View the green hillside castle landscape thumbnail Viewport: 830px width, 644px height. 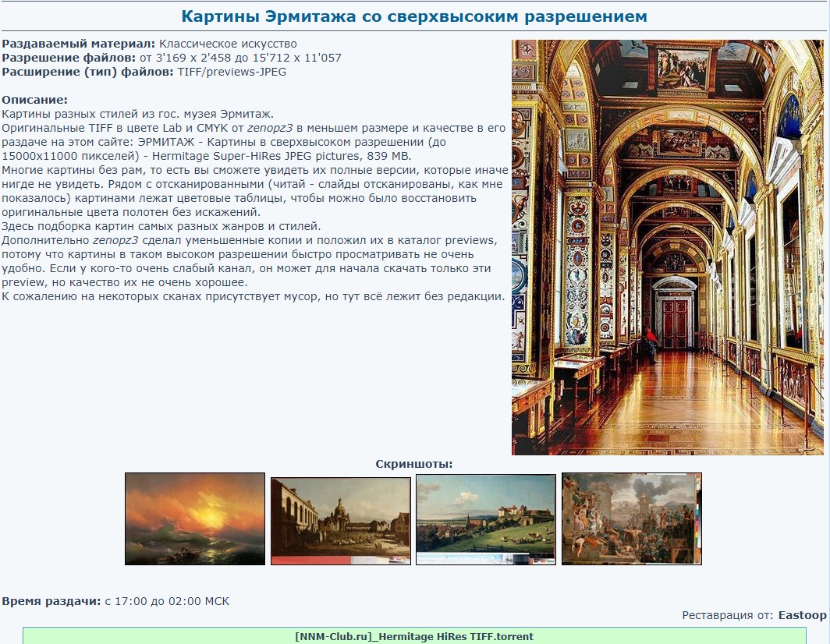(485, 519)
